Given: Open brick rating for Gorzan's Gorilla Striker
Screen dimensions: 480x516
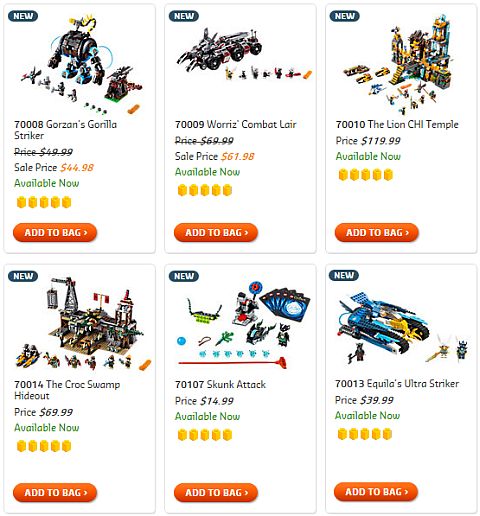Looking at the screenshot, I should [x=44, y=202].
